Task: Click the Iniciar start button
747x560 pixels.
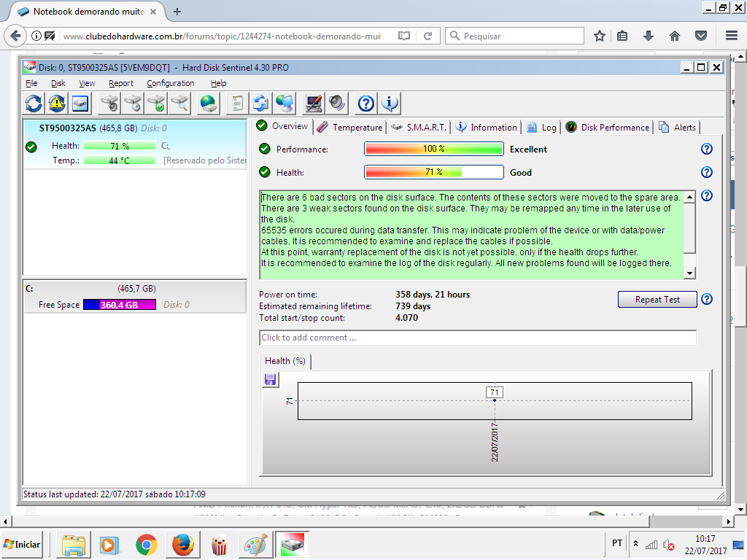Action: (x=22, y=545)
